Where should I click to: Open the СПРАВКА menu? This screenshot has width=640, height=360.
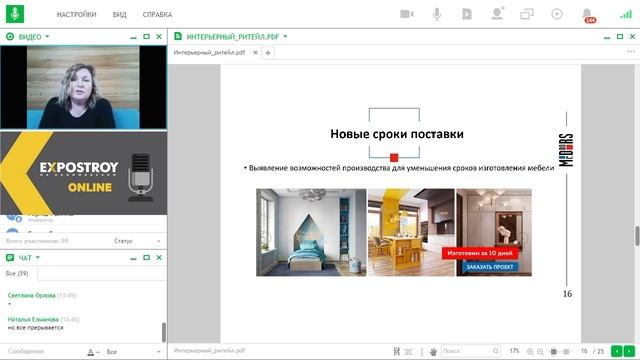click(x=157, y=15)
